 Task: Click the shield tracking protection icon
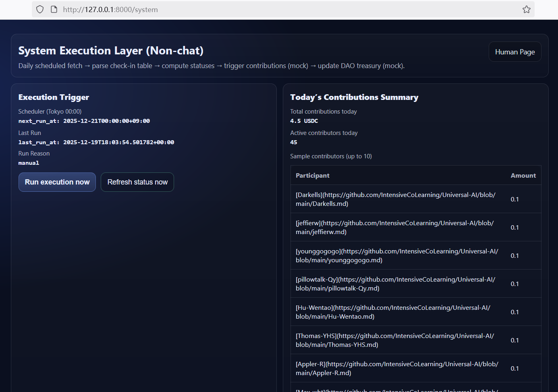pos(40,9)
